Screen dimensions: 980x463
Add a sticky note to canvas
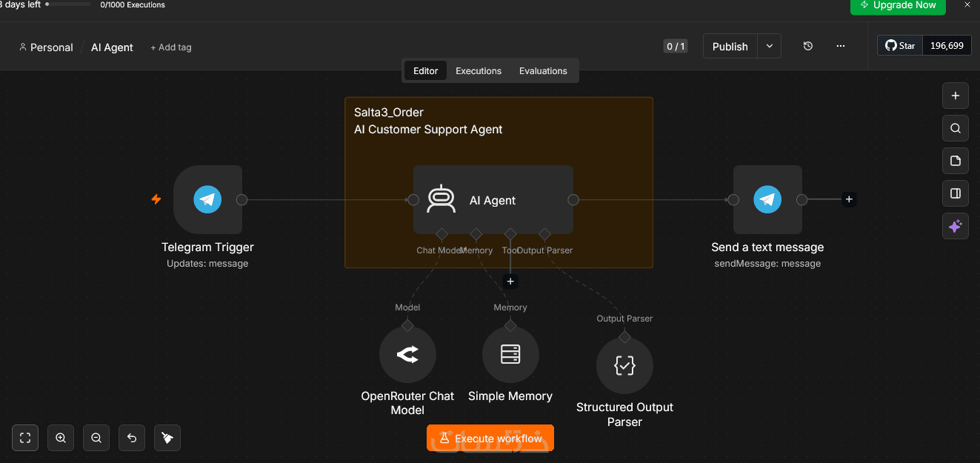956,161
